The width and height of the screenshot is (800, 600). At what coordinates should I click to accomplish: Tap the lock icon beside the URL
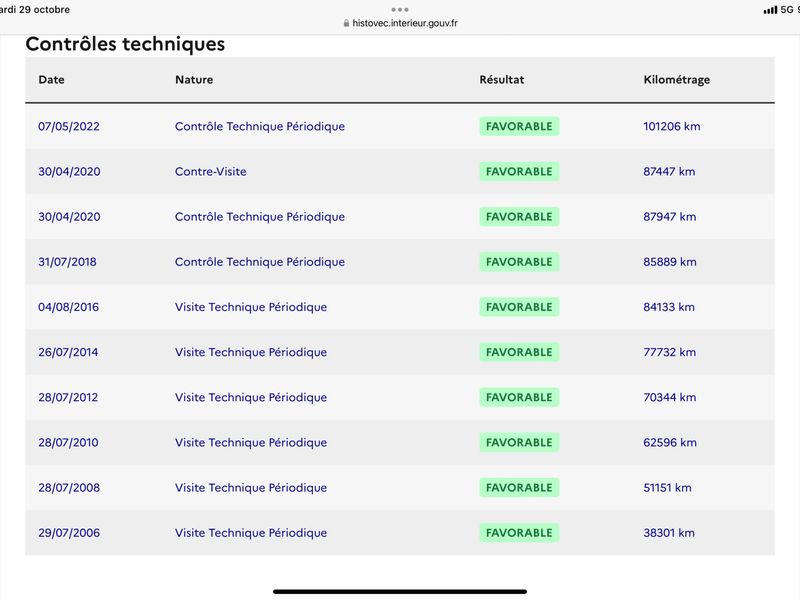tap(346, 23)
